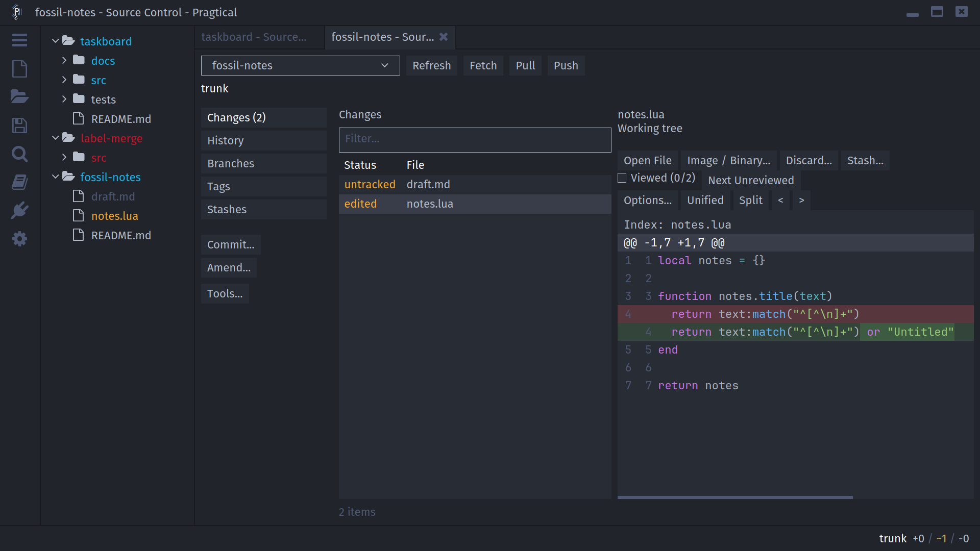
Task: Click draft.md file icon in tree
Action: pyautogui.click(x=78, y=196)
